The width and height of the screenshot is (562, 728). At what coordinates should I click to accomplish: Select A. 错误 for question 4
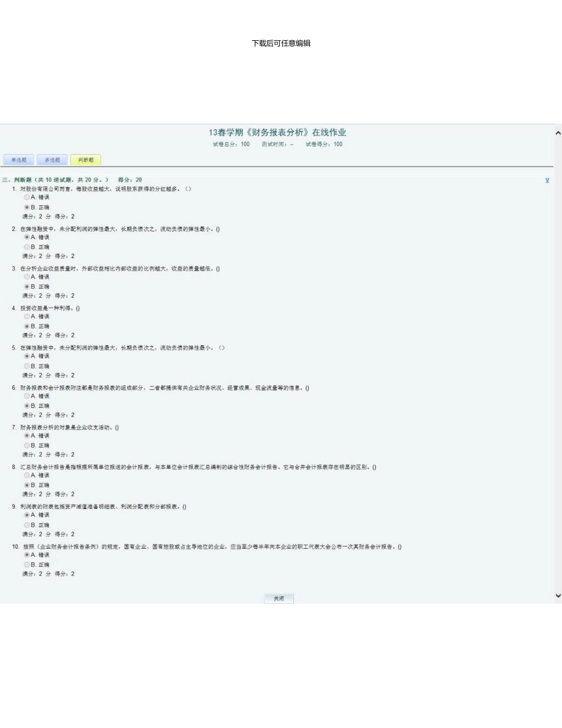point(27,316)
